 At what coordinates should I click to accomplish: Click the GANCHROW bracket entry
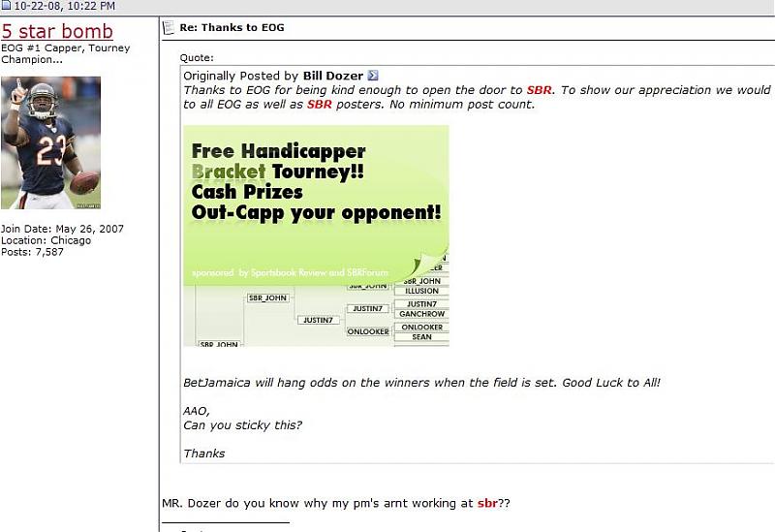coord(421,314)
